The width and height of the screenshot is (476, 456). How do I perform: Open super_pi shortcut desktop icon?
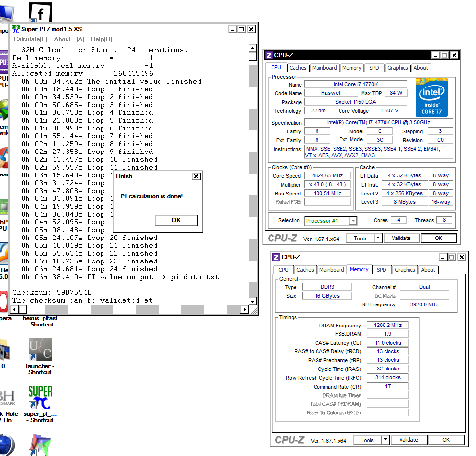coord(41,397)
